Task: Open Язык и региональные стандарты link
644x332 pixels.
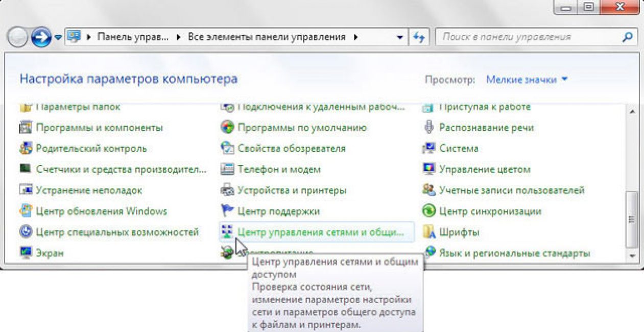Action: click(515, 253)
